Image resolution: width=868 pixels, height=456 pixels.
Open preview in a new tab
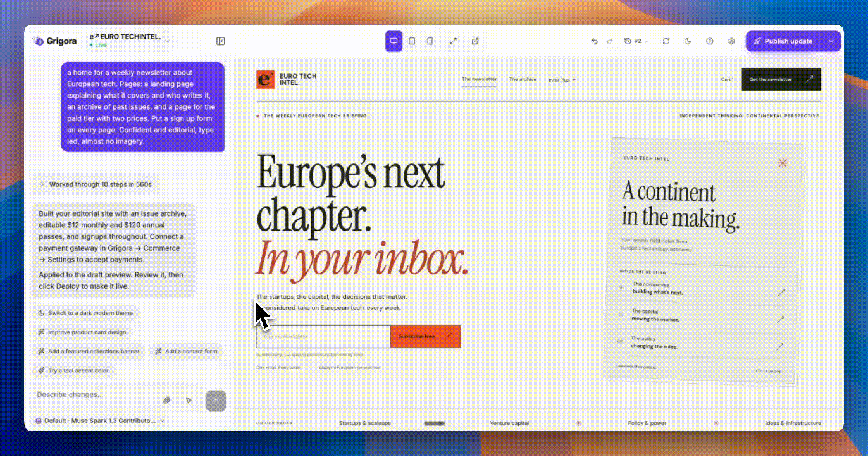(475, 41)
